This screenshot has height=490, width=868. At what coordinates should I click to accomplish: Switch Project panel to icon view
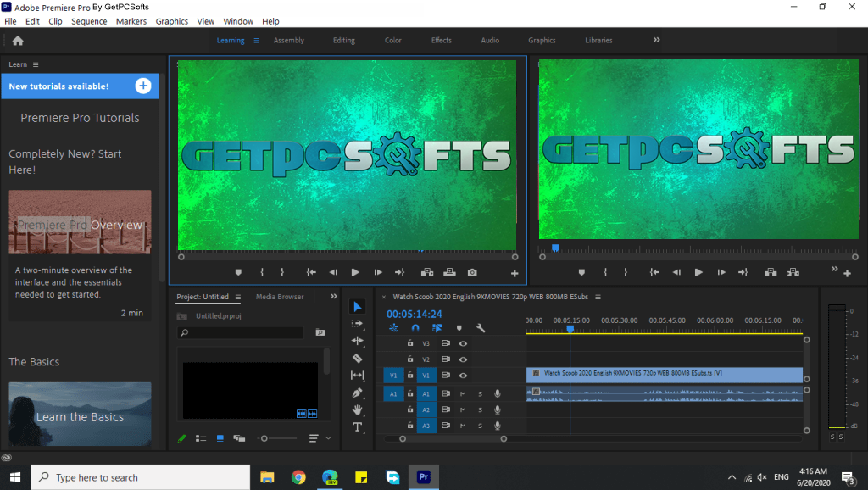pos(220,438)
